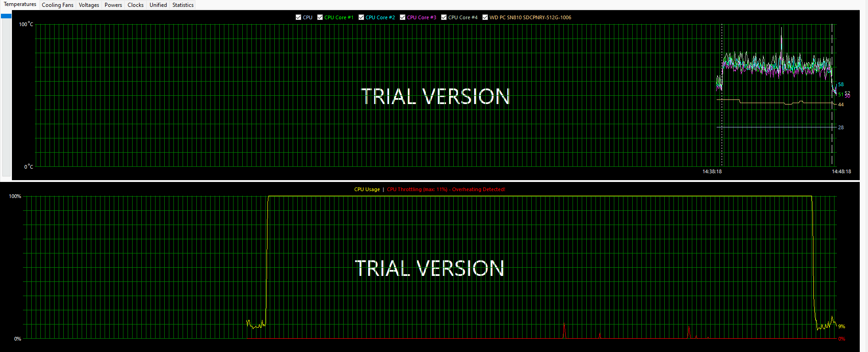This screenshot has width=868, height=352.
Task: Switch to the Temperatures tab
Action: tap(20, 5)
